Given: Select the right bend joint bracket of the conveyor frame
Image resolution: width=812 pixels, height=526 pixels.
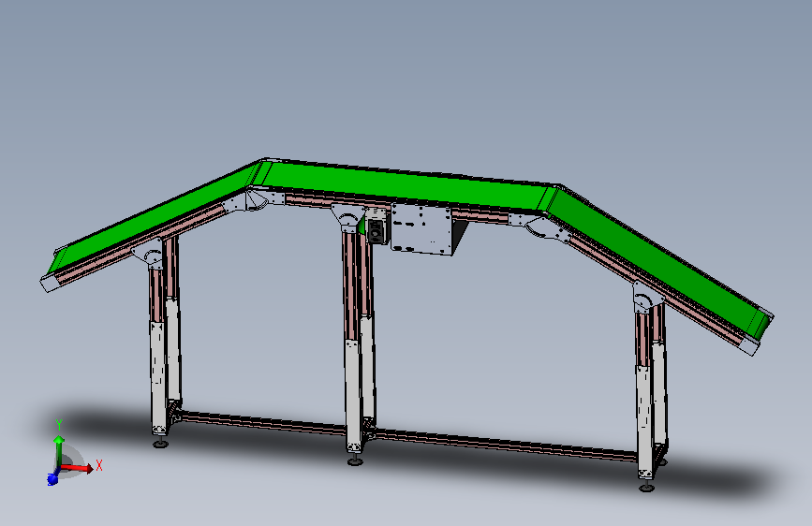Looking at the screenshot, I should pos(541,227).
